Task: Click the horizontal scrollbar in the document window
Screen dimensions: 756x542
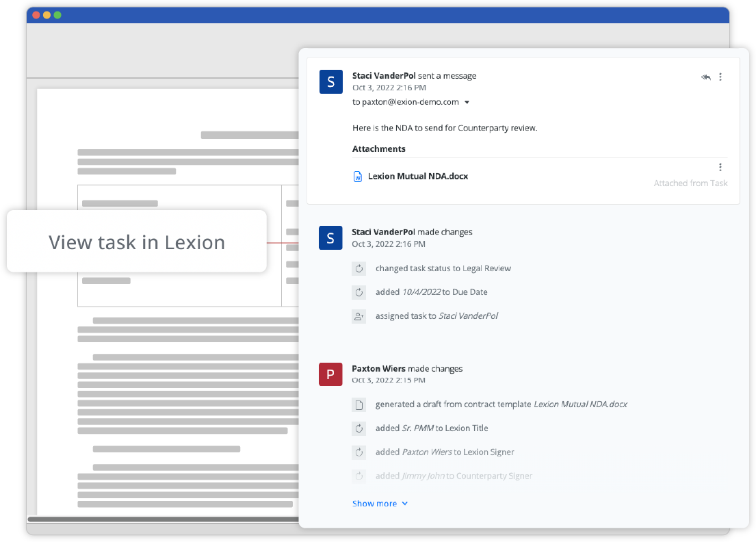Action: pos(164,519)
